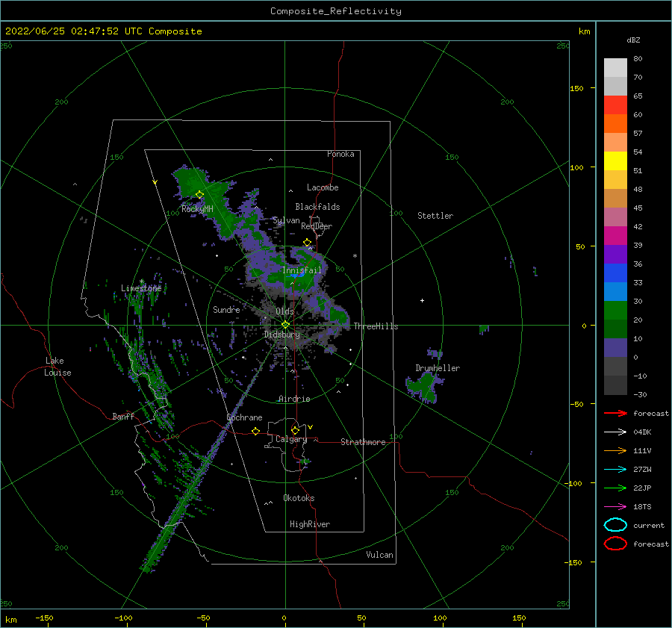Click the Airdrie label
Screen dimensions: 672x628
point(294,399)
